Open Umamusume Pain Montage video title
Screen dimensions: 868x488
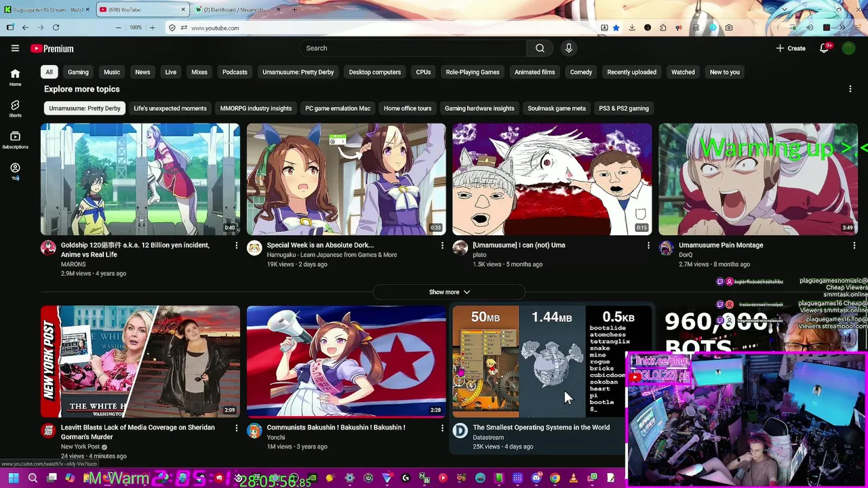coord(721,245)
